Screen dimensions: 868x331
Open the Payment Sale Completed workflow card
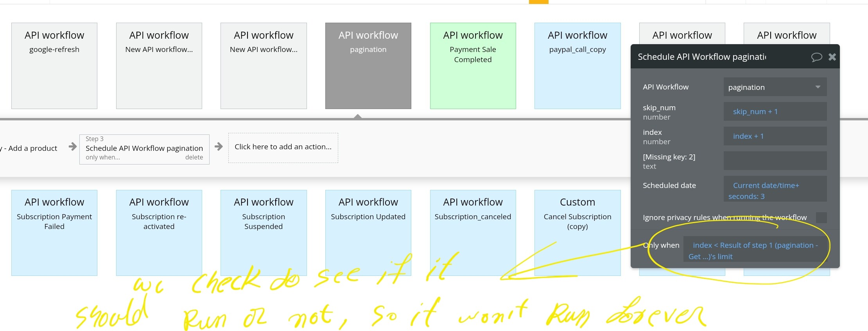point(473,66)
